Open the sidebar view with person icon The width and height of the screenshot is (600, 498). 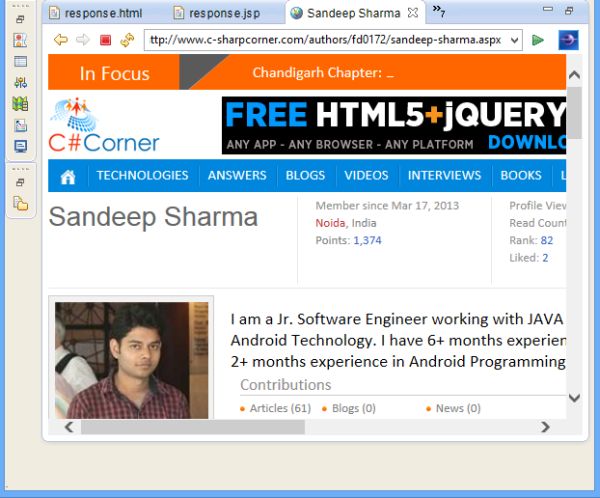pyautogui.click(x=20, y=40)
